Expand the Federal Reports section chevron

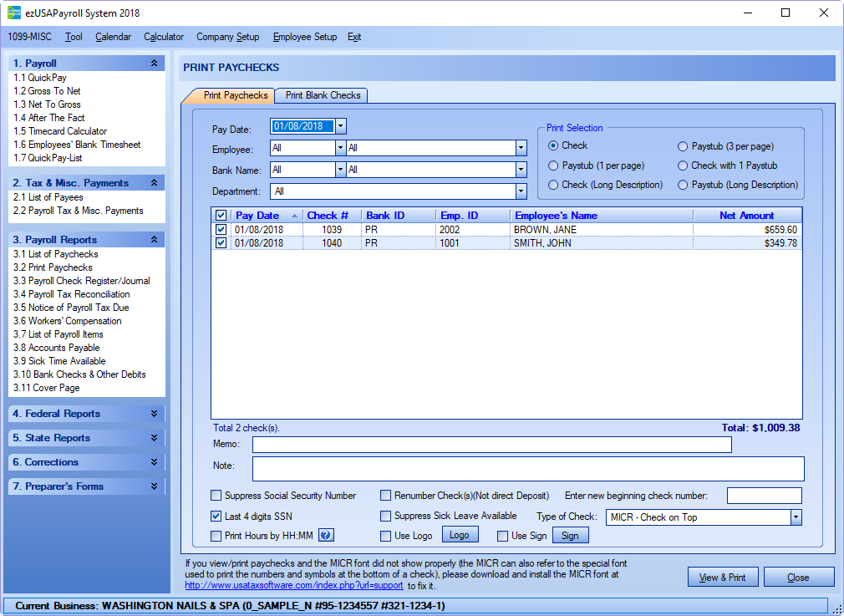pos(154,414)
